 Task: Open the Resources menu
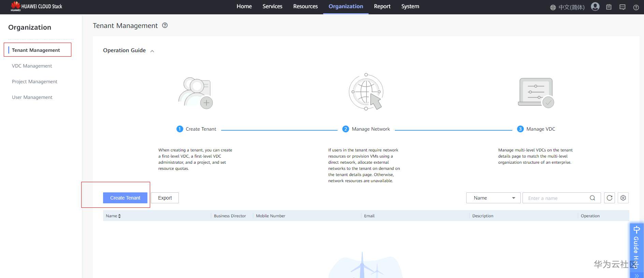(305, 6)
